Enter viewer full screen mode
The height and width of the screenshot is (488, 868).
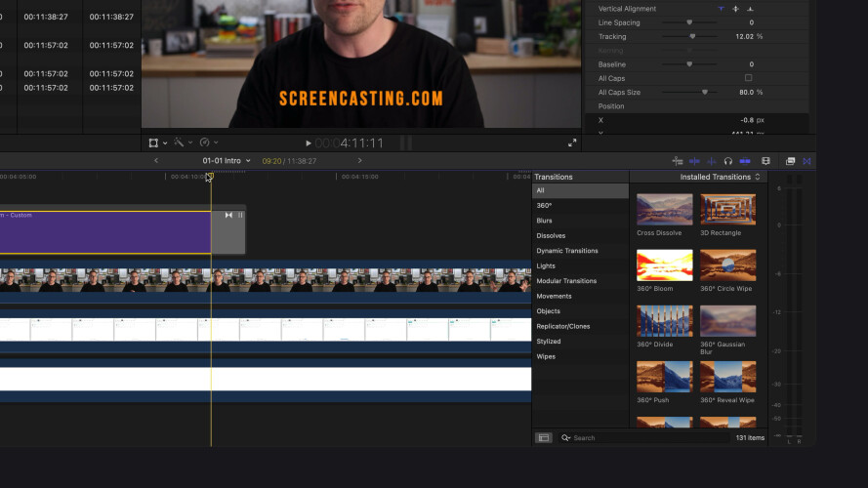pyautogui.click(x=572, y=142)
